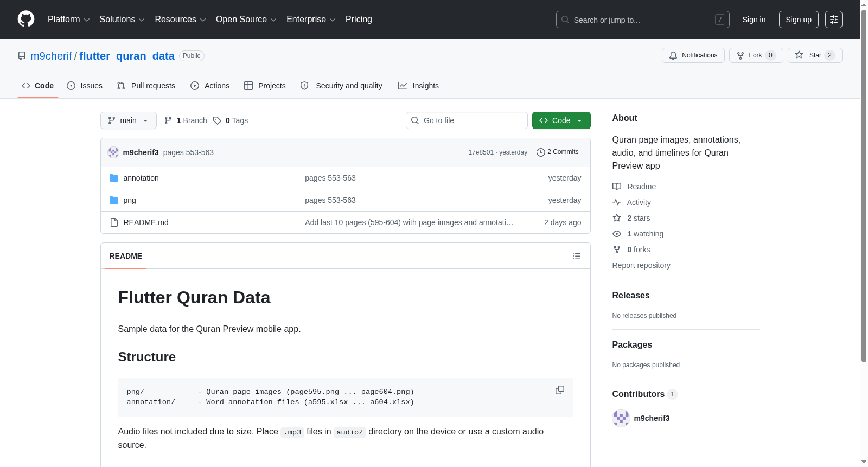This screenshot has width=868, height=467.
Task: Click the star icon in Star button
Action: (799, 55)
